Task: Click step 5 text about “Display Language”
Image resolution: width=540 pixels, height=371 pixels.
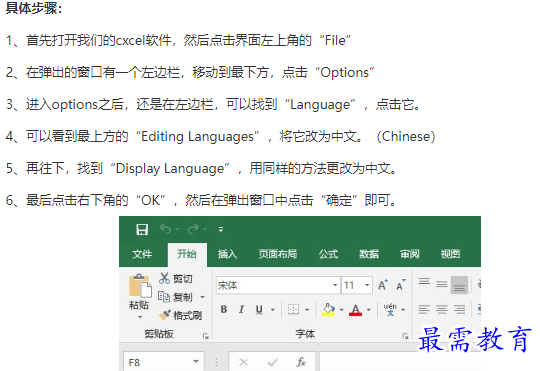Action: click(x=202, y=168)
